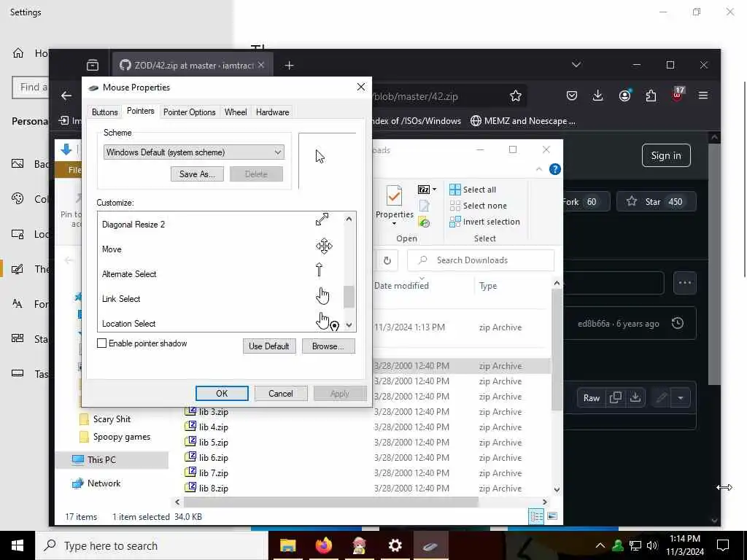The width and height of the screenshot is (747, 560).
Task: Close the ZOD/42.zip browser tab
Action: tap(261, 65)
